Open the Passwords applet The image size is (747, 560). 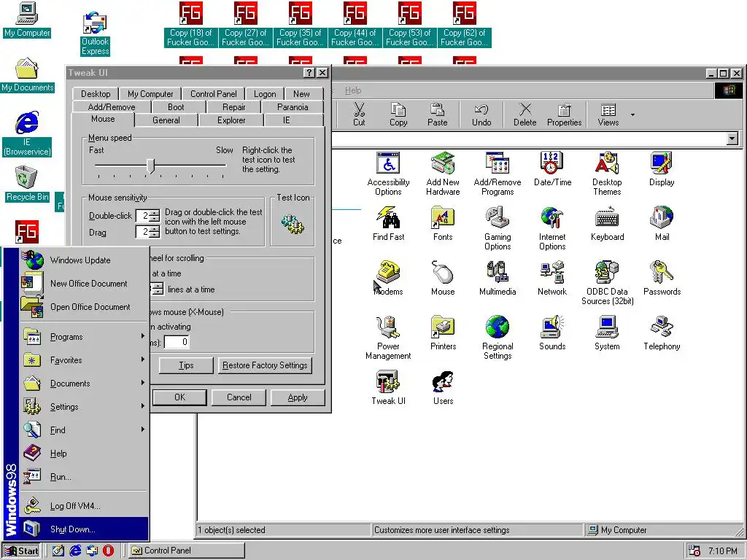(661, 279)
